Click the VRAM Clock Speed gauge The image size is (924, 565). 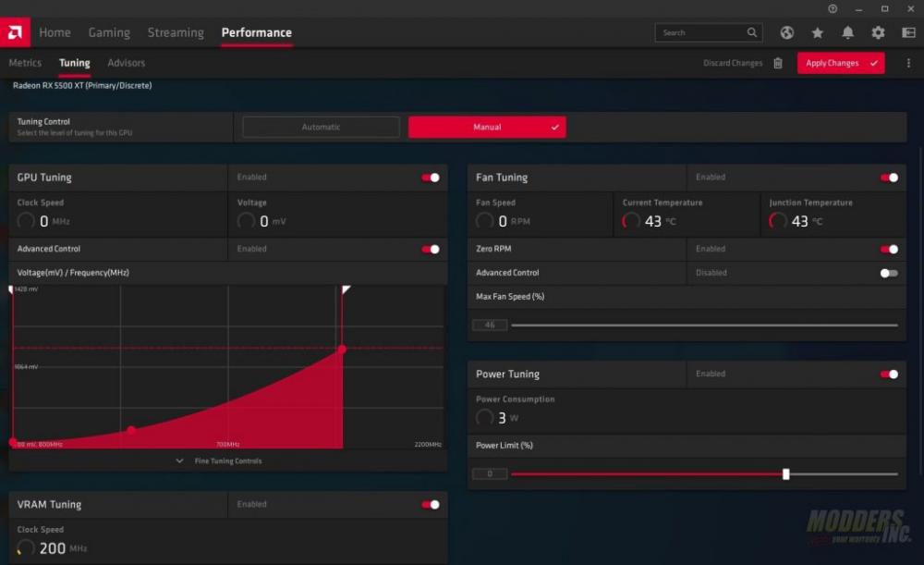[x=25, y=548]
